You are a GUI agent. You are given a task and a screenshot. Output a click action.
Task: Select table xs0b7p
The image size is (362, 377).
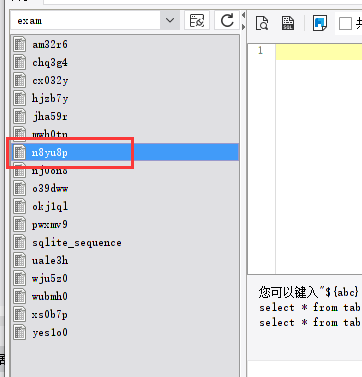coord(125,314)
